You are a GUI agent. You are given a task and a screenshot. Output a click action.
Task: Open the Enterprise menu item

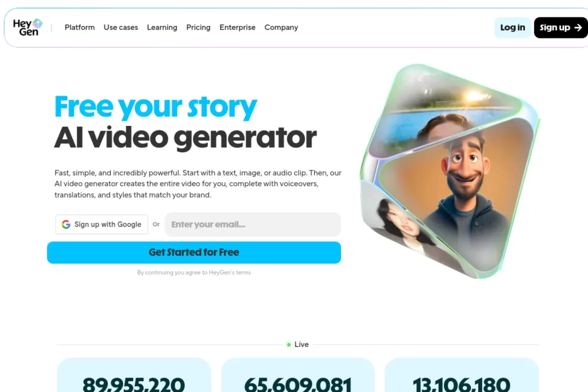tap(237, 28)
